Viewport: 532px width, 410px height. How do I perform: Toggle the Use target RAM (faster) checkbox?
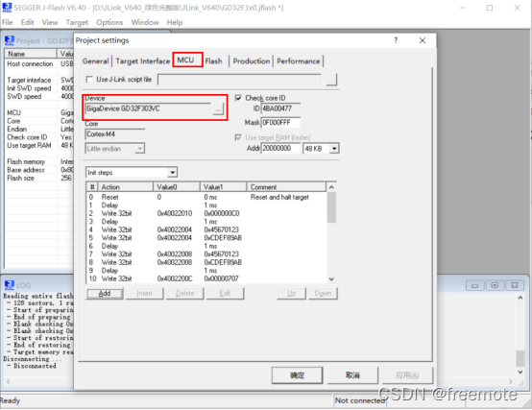click(x=238, y=137)
